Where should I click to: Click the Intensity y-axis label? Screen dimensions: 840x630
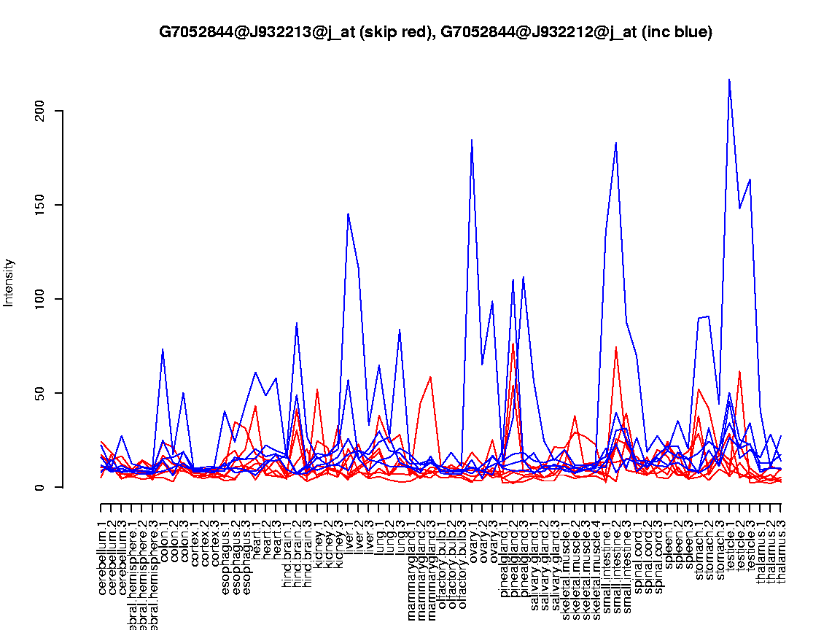tap(9, 282)
